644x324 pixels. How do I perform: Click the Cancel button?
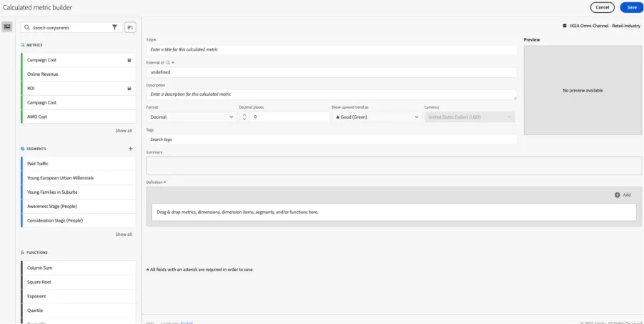(602, 7)
